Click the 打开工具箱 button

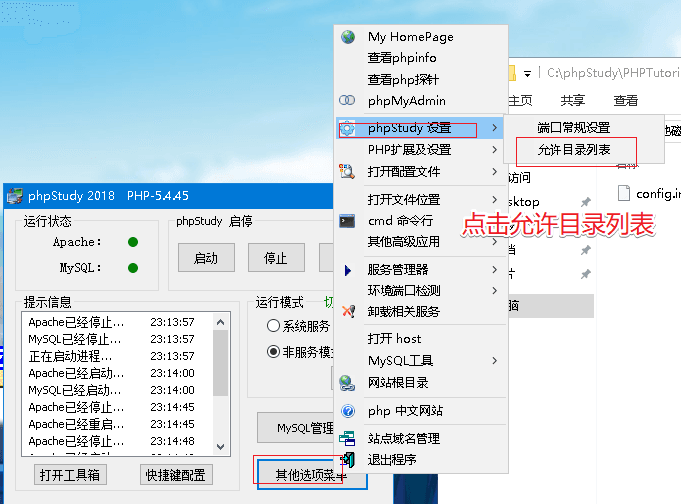point(70,474)
